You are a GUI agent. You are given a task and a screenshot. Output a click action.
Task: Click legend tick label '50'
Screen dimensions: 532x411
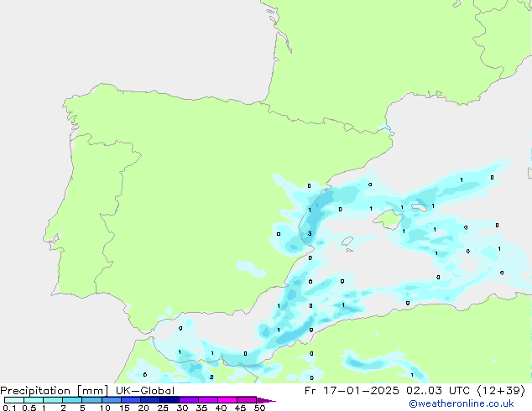pyautogui.click(x=259, y=408)
